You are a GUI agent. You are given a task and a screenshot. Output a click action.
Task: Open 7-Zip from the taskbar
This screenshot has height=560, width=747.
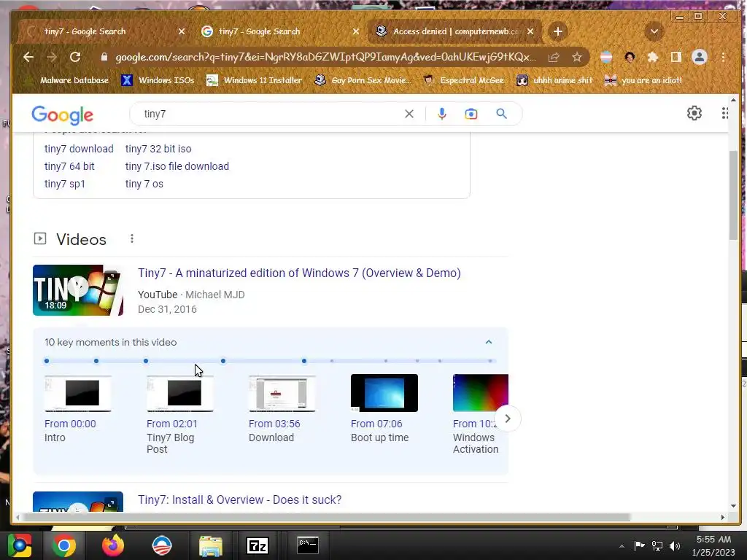[x=258, y=545]
